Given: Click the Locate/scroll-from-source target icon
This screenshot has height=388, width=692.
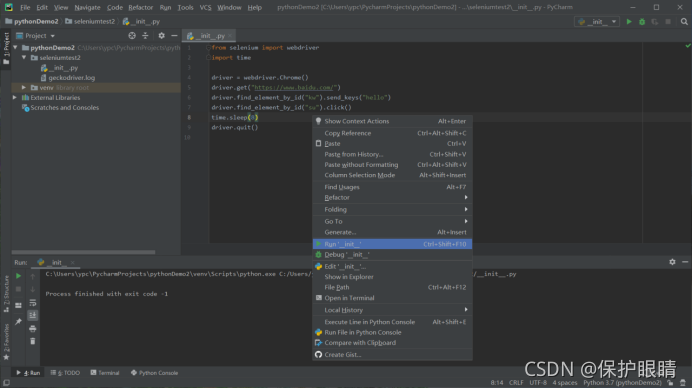Looking at the screenshot, I should tap(132, 36).
